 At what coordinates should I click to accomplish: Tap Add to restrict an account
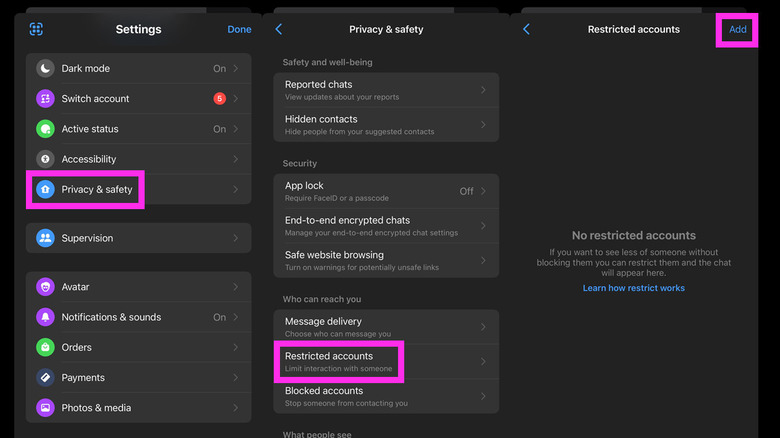point(737,29)
